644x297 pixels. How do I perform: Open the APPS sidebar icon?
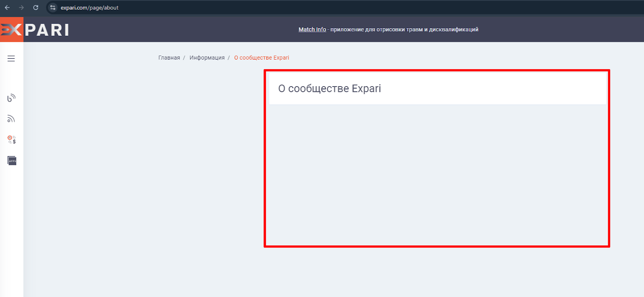coord(12,161)
